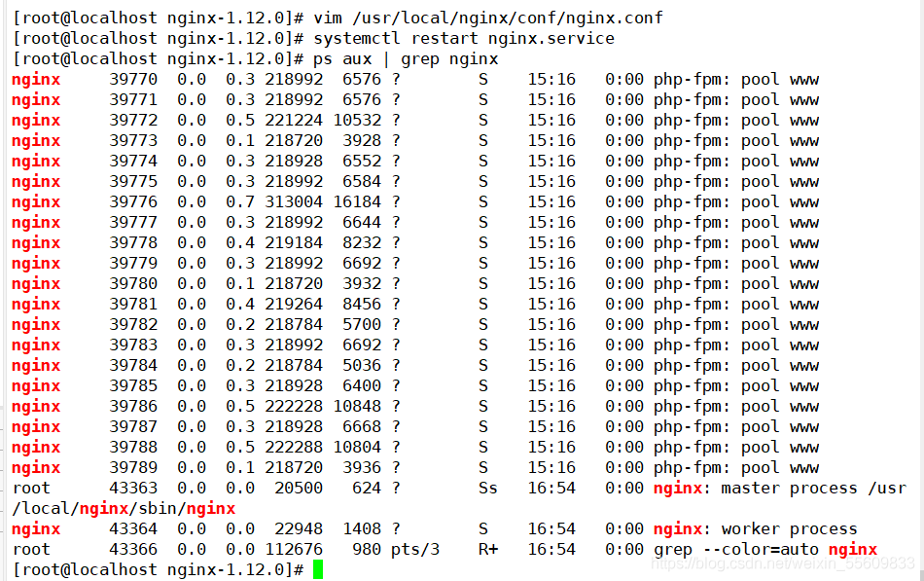Select PID 43366 of the grep process
The height and width of the screenshot is (581, 924).
click(x=133, y=550)
